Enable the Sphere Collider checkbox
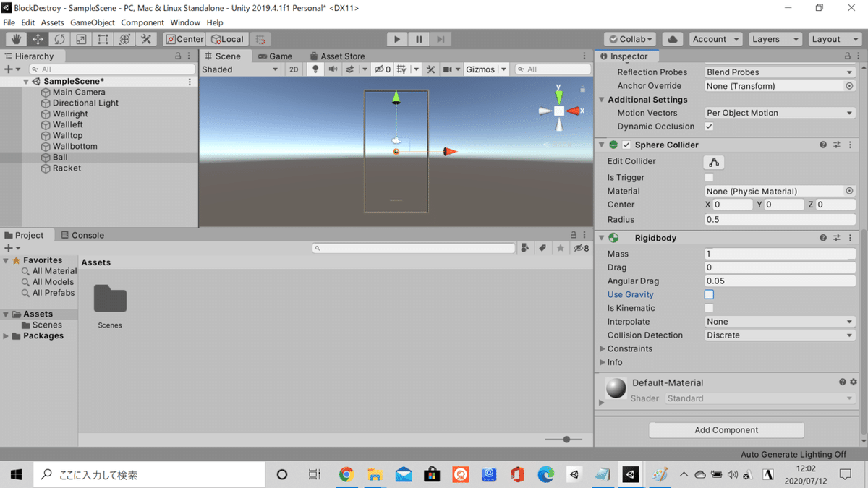 click(626, 145)
